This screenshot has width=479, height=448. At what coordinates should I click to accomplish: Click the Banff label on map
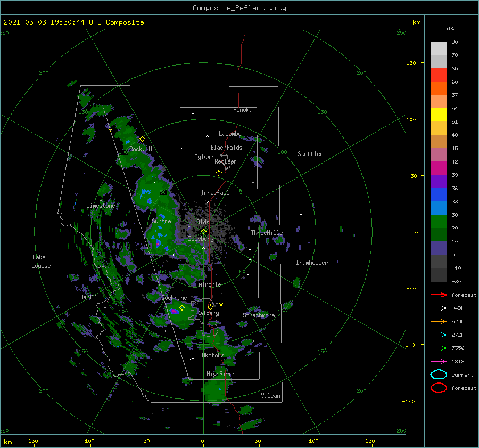[88, 297]
